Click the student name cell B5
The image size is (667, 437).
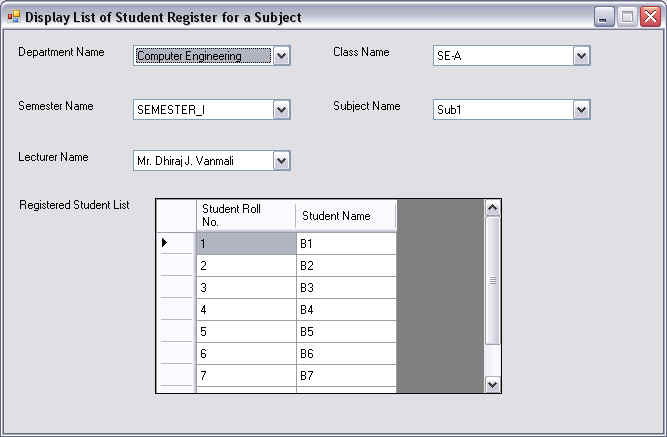coord(346,331)
